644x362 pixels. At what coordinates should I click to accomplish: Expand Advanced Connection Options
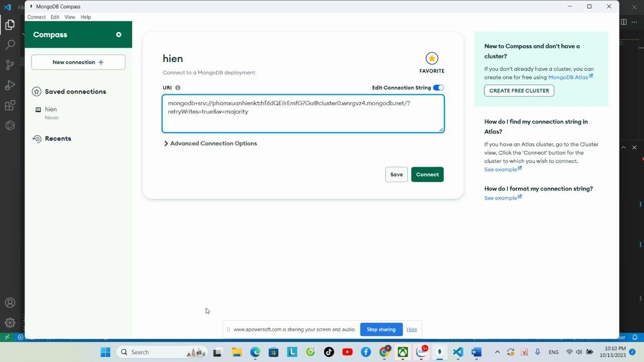[x=210, y=143]
